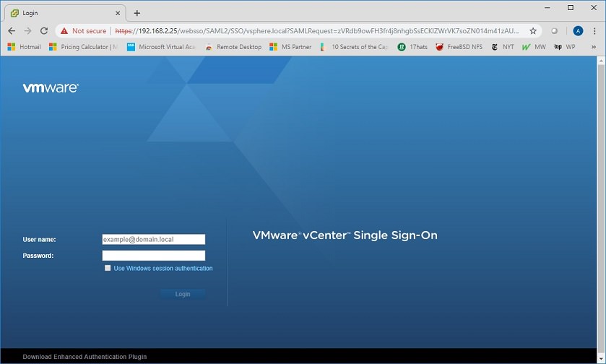
Task: Click the page scrollbar up arrow
Action: coord(601,60)
